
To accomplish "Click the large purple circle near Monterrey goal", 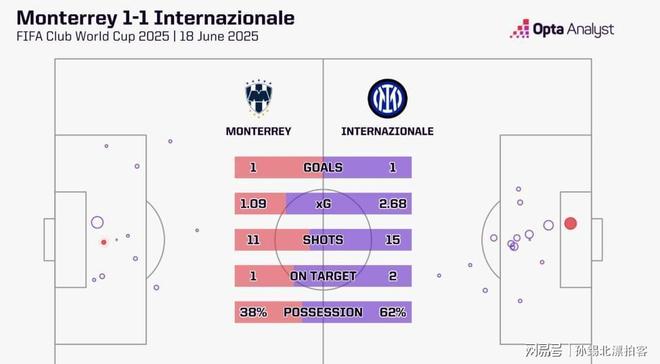I will point(97,222).
